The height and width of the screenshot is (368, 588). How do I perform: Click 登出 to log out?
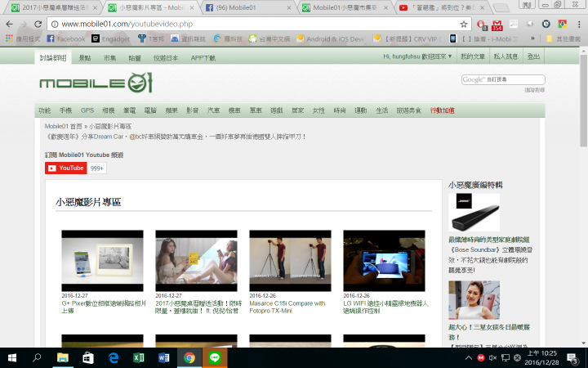point(533,56)
